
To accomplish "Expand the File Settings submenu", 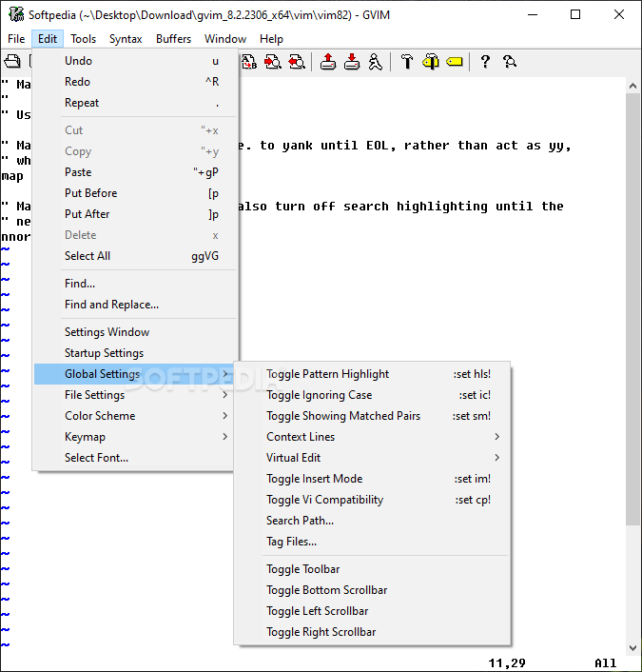I will pyautogui.click(x=135, y=395).
